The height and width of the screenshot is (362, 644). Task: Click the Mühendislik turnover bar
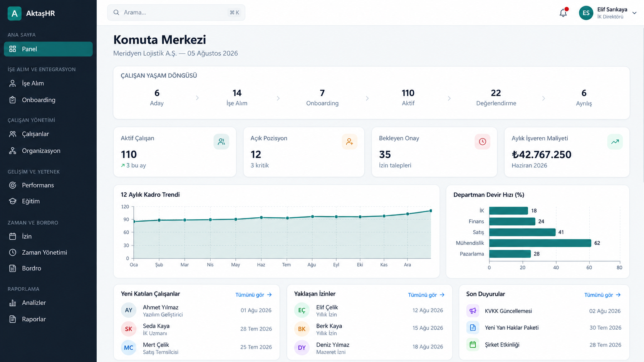[x=540, y=243]
